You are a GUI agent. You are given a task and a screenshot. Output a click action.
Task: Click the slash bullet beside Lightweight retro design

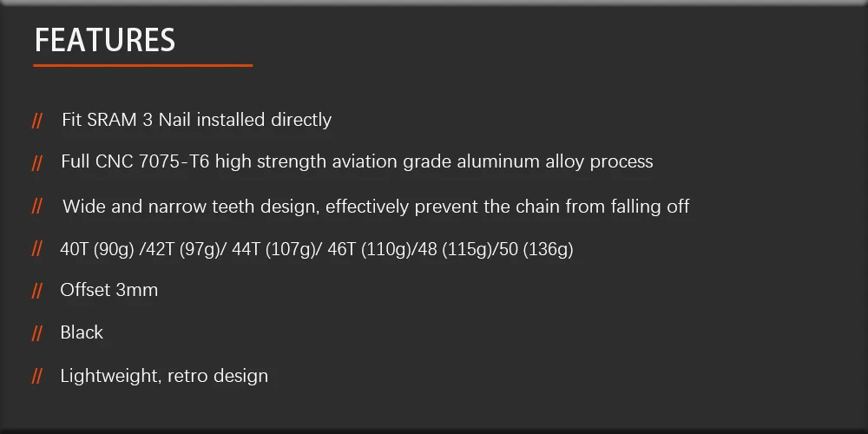[x=37, y=377]
